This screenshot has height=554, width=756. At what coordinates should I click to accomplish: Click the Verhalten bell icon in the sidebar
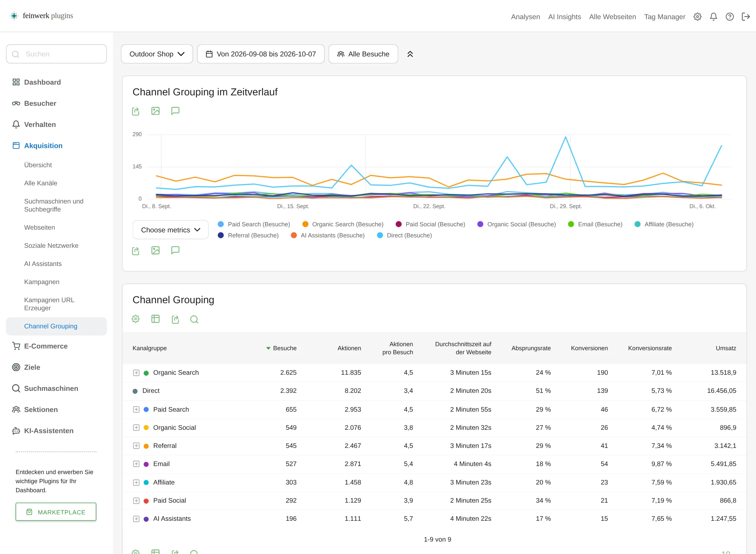[x=16, y=125]
